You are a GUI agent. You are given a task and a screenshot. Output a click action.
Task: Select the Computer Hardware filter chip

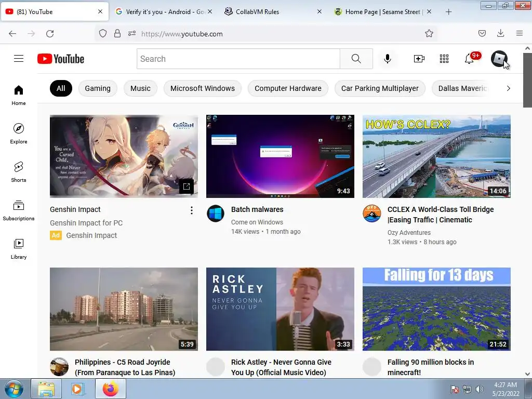click(x=288, y=88)
